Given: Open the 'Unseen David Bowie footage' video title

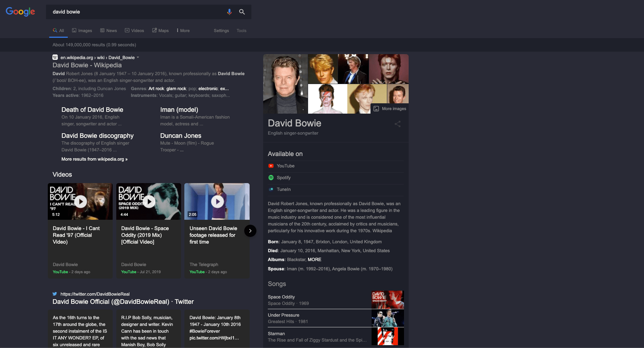Looking at the screenshot, I should point(213,235).
